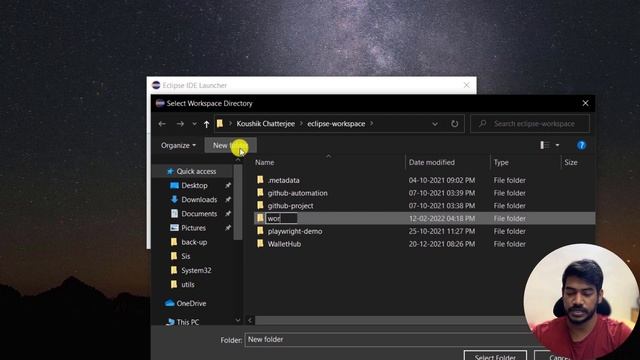Open Quick access in navigation pane
640x360 pixels.
point(196,171)
